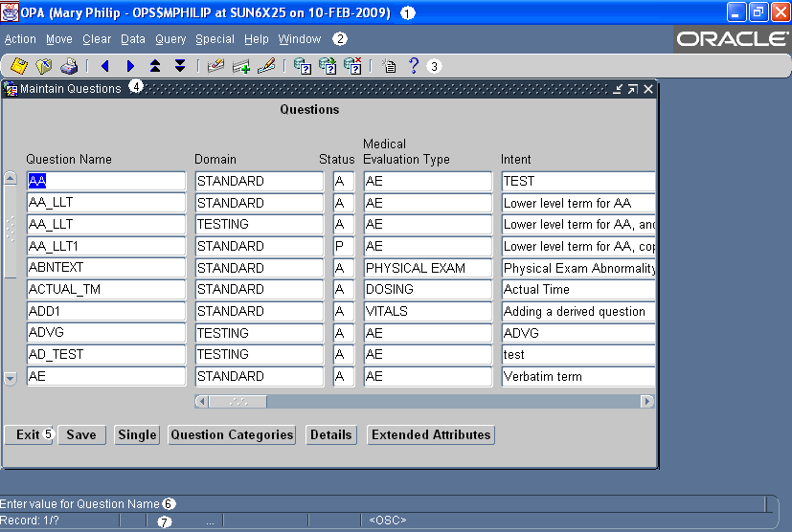Image resolution: width=792 pixels, height=532 pixels.
Task: Click the PHYSICAL EXAM evaluation type field
Action: (x=428, y=268)
